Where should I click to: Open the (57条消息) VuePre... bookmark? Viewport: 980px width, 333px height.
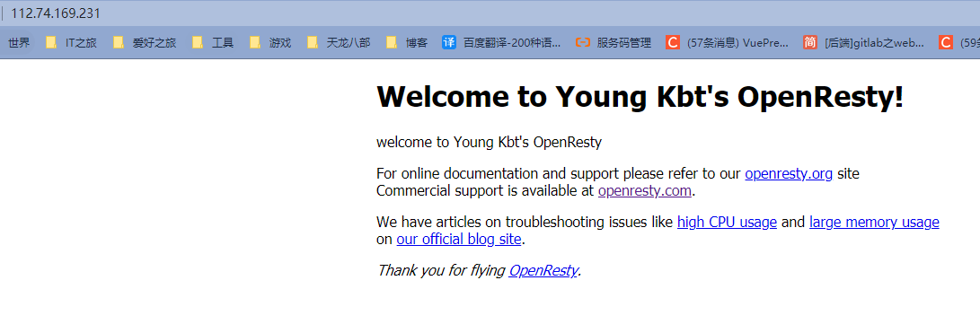(727, 42)
